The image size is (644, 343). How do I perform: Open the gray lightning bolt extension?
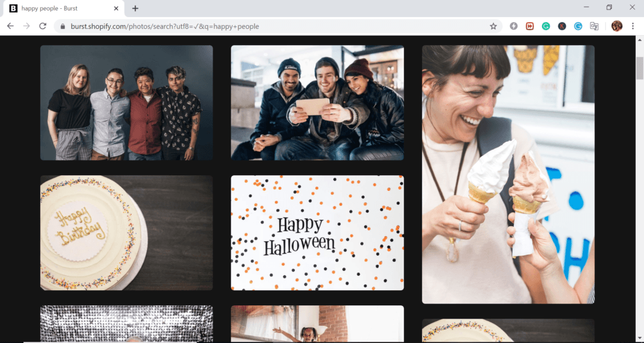pos(513,26)
